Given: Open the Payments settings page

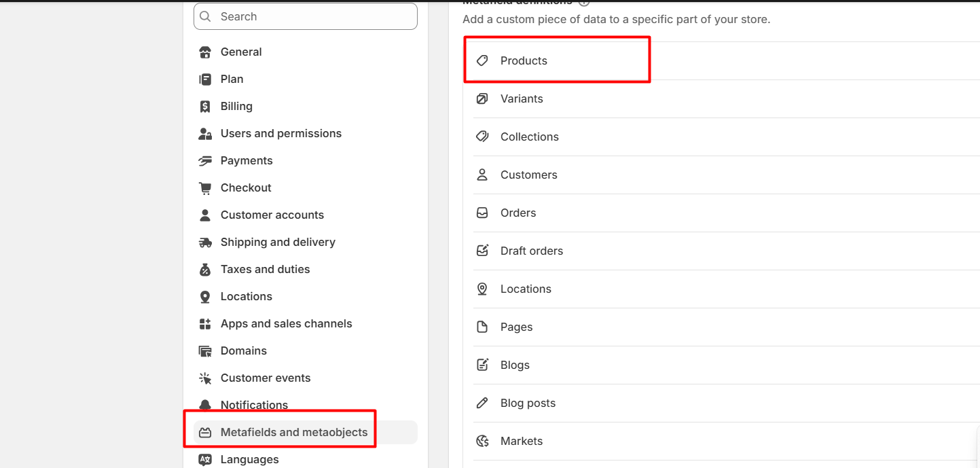Looking at the screenshot, I should (x=246, y=161).
